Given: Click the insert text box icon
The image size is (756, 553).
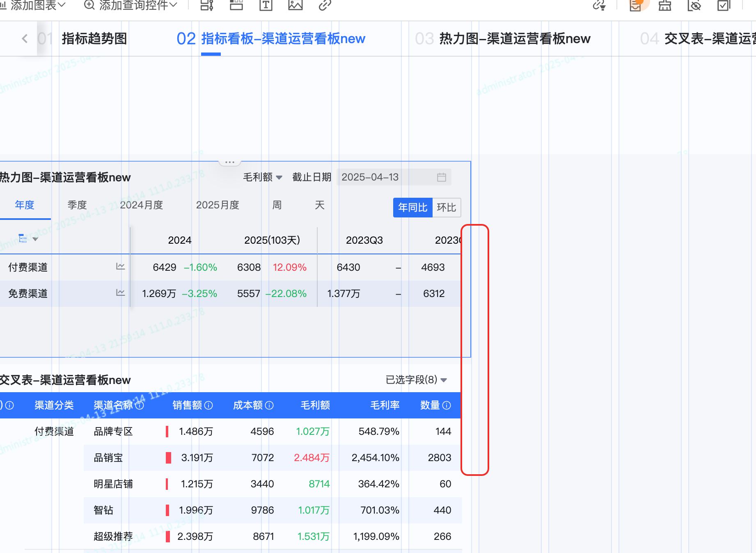Looking at the screenshot, I should pyautogui.click(x=266, y=5).
